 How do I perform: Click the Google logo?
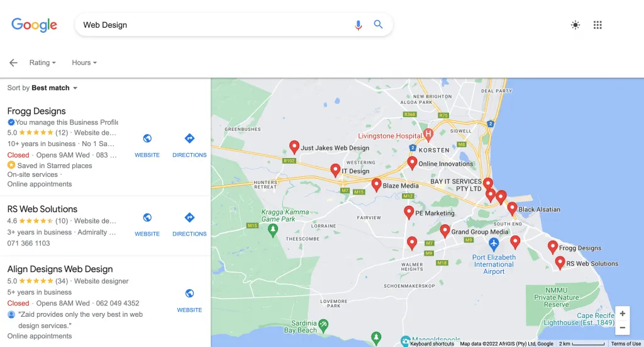click(x=34, y=25)
